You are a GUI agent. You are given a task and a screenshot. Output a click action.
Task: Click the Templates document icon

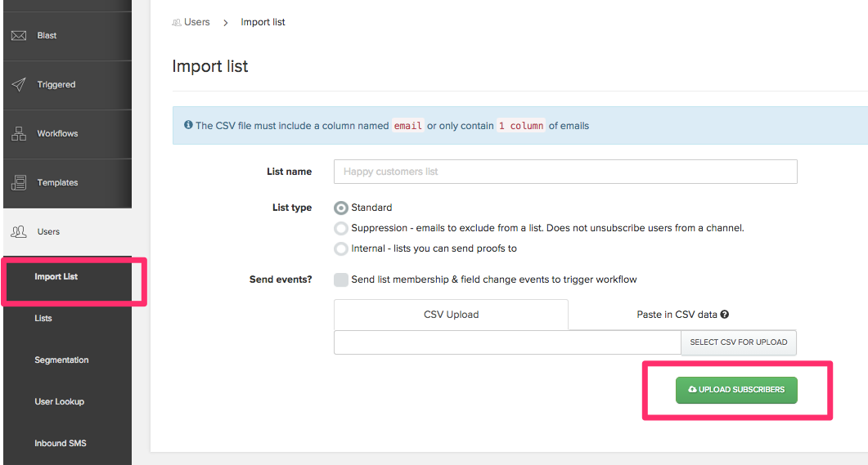[19, 182]
